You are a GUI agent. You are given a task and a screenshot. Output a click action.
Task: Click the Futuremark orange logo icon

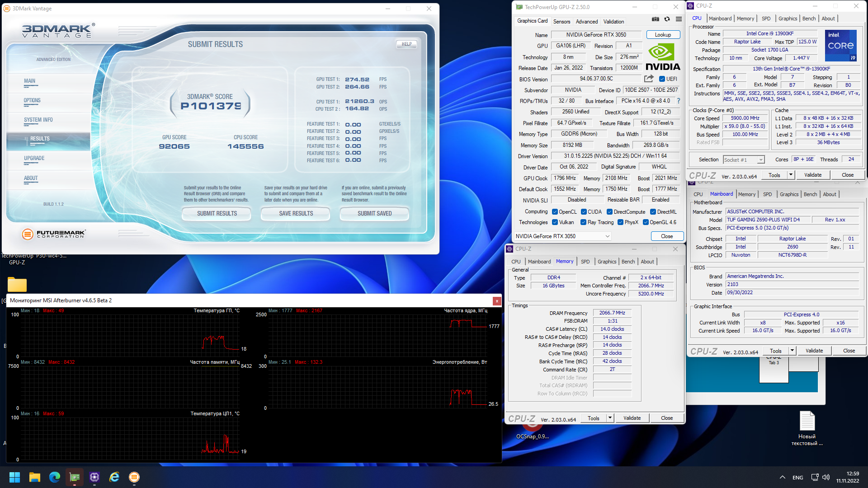pyautogui.click(x=28, y=234)
